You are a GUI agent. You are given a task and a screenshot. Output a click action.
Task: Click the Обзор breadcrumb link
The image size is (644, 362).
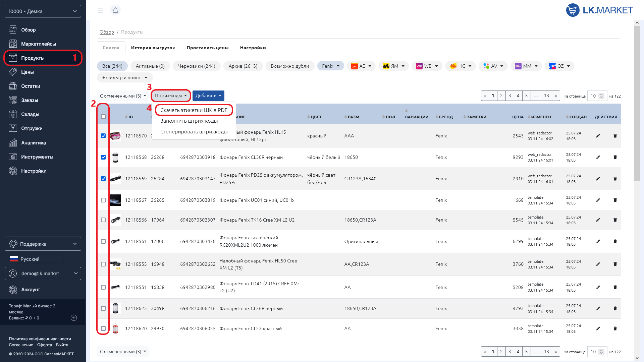(107, 32)
